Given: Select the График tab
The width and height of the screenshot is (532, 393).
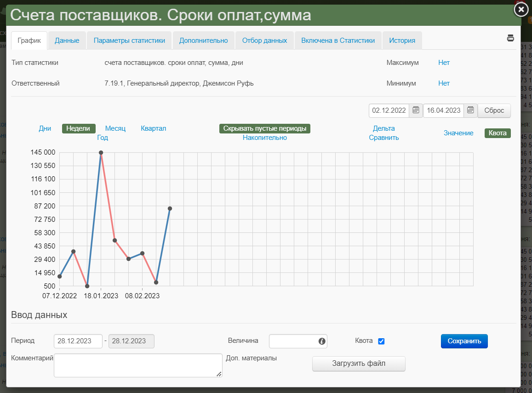Looking at the screenshot, I should (29, 40).
